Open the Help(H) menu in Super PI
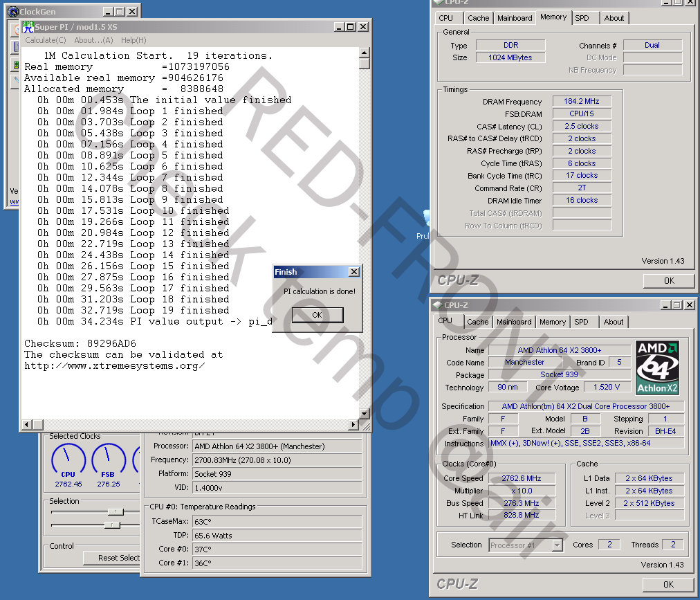 133,40
